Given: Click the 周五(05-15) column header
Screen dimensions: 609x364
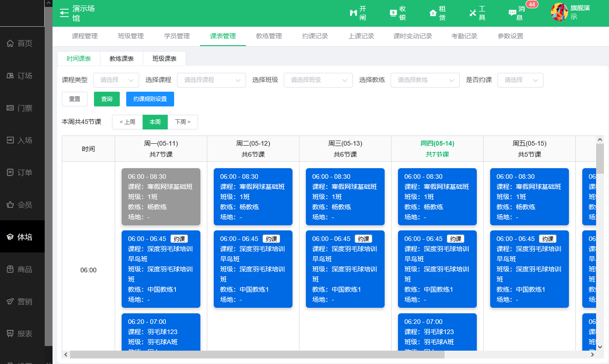Looking at the screenshot, I should (529, 149).
